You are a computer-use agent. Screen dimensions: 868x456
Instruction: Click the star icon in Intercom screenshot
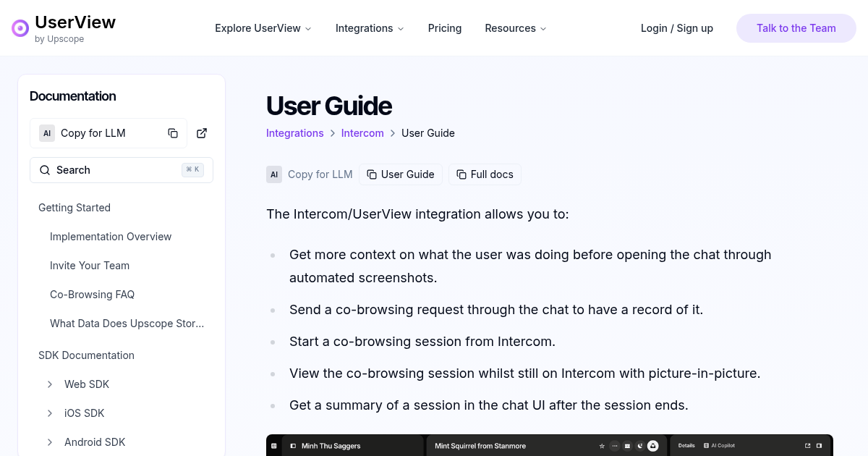point(602,446)
